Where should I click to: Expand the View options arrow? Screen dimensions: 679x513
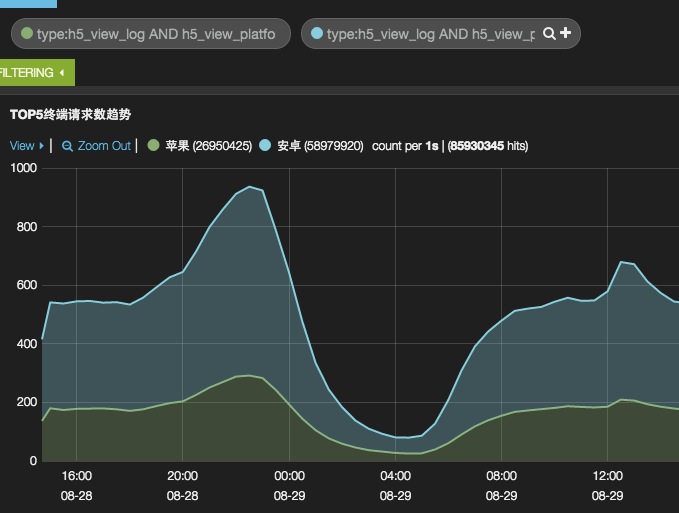click(x=41, y=146)
